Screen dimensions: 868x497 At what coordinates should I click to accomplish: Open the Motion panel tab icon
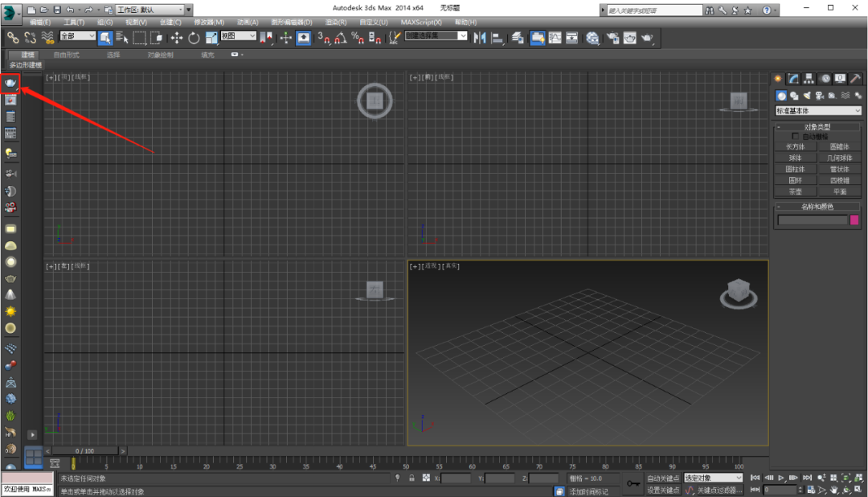pyautogui.click(x=825, y=79)
